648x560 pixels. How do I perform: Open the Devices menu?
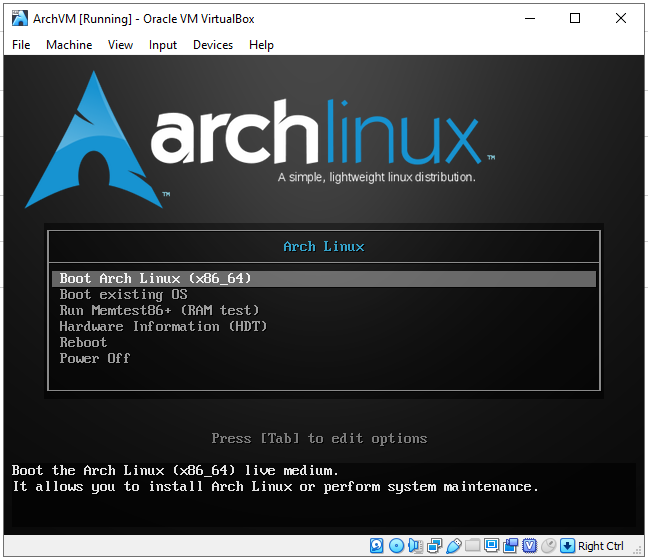tap(213, 45)
